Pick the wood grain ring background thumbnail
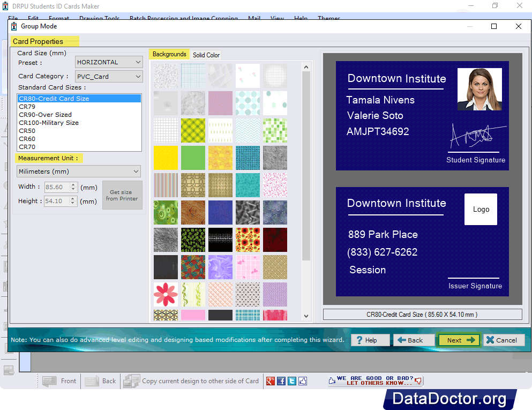This screenshot has width=532, height=410. [193, 212]
